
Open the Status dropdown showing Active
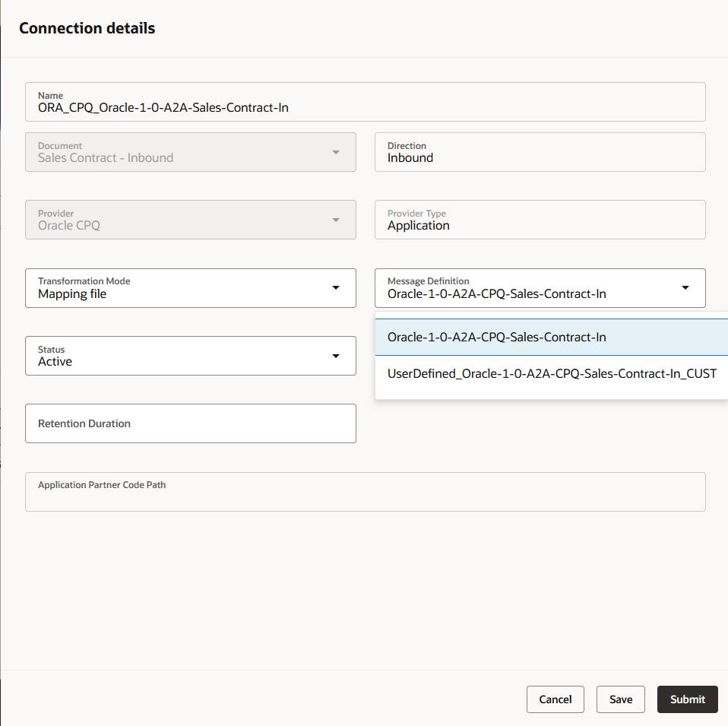pyautogui.click(x=190, y=356)
